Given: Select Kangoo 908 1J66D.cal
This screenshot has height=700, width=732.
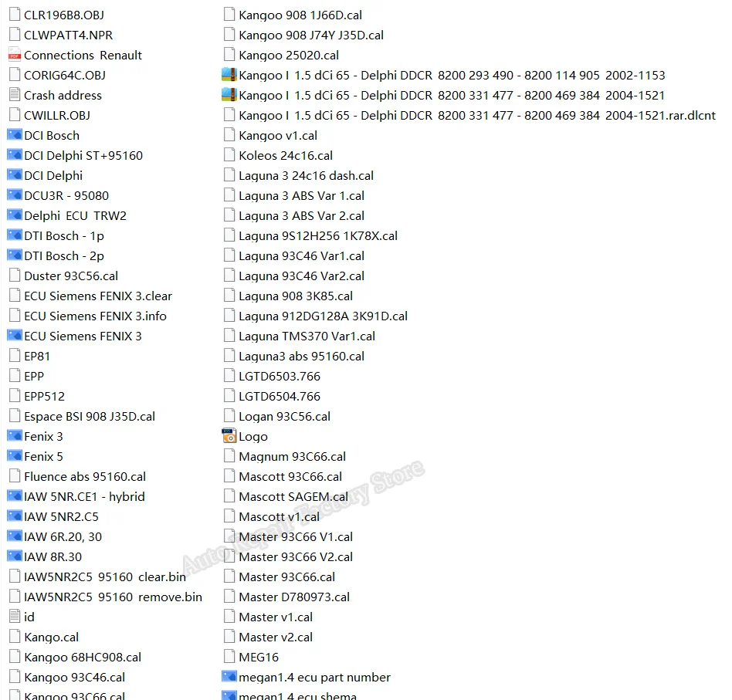Looking at the screenshot, I should click(x=293, y=15).
